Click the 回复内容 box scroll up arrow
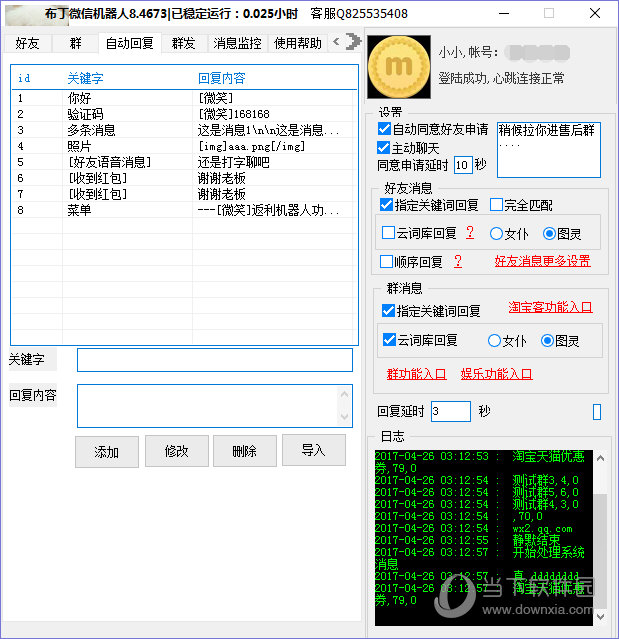This screenshot has height=639, width=619. click(344, 394)
